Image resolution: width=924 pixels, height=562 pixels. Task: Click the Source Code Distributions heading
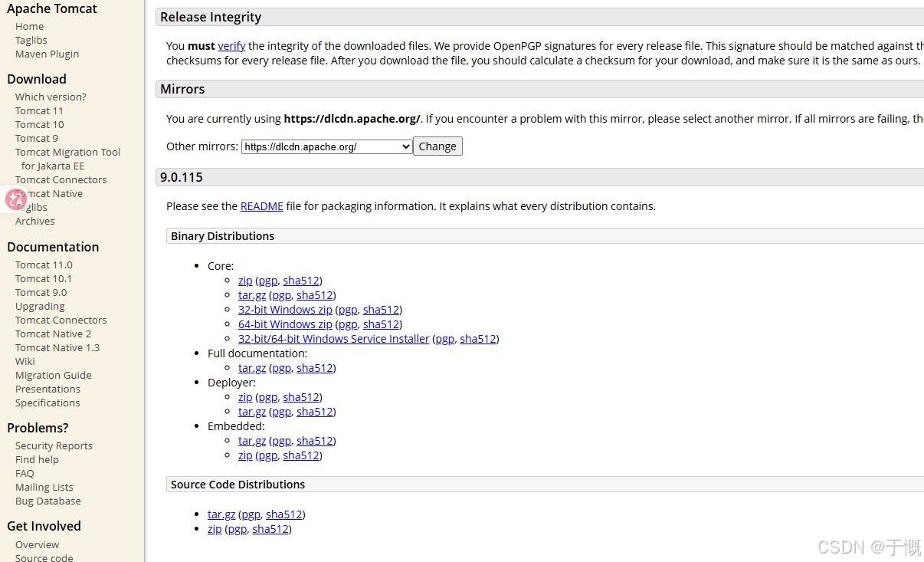pos(238,485)
